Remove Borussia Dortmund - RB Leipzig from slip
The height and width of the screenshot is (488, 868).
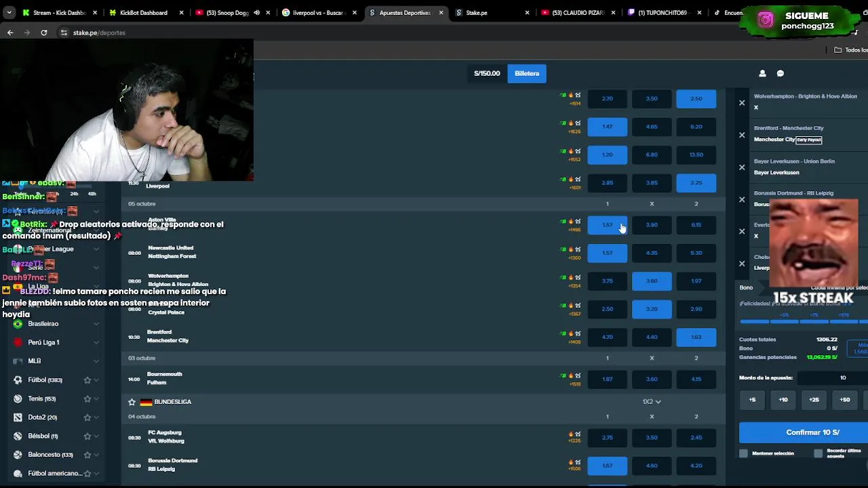click(x=742, y=199)
